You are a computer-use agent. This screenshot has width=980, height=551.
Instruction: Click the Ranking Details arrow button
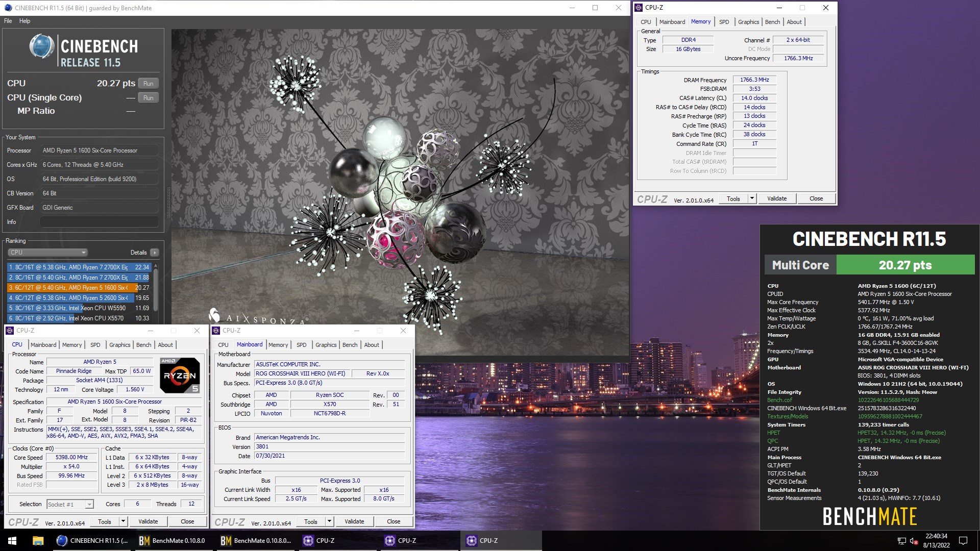tap(155, 253)
